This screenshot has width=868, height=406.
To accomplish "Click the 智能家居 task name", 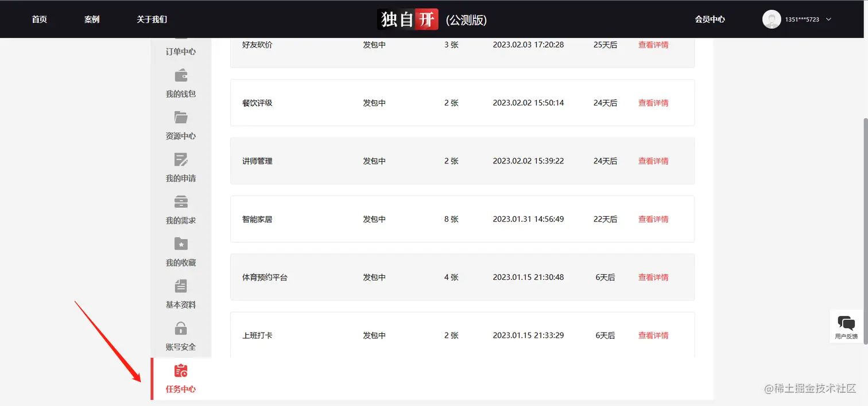I will click(257, 219).
